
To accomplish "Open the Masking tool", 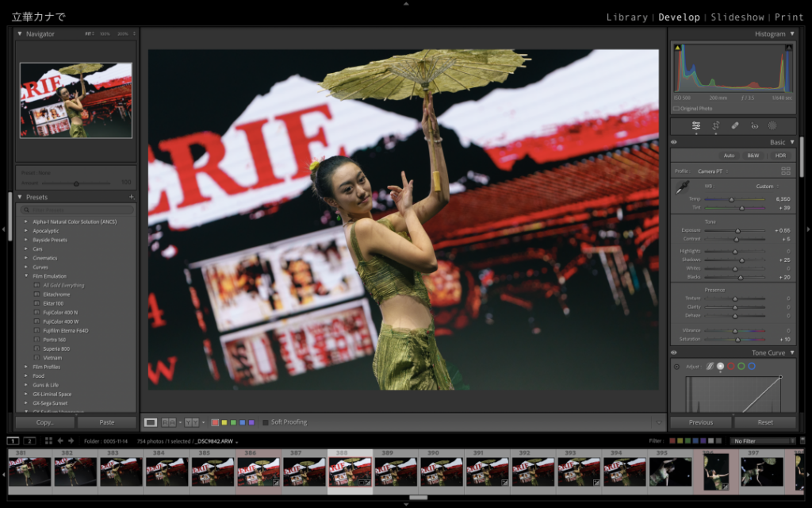I will (772, 125).
